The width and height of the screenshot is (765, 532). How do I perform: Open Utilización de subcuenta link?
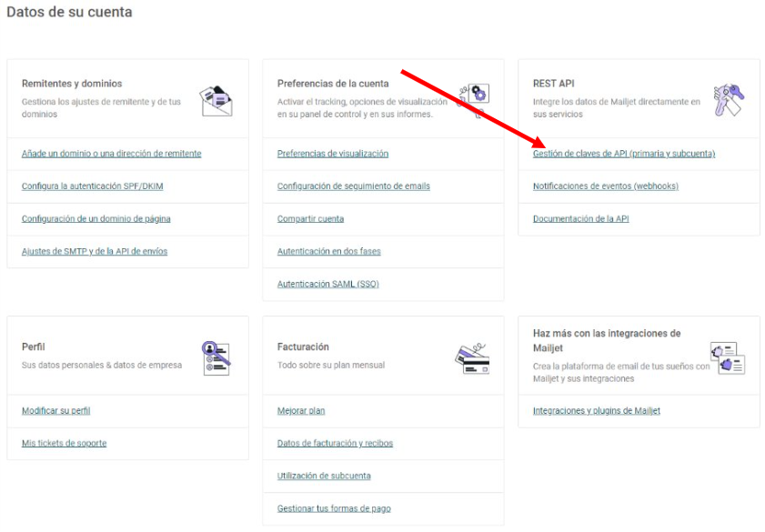tap(324, 476)
